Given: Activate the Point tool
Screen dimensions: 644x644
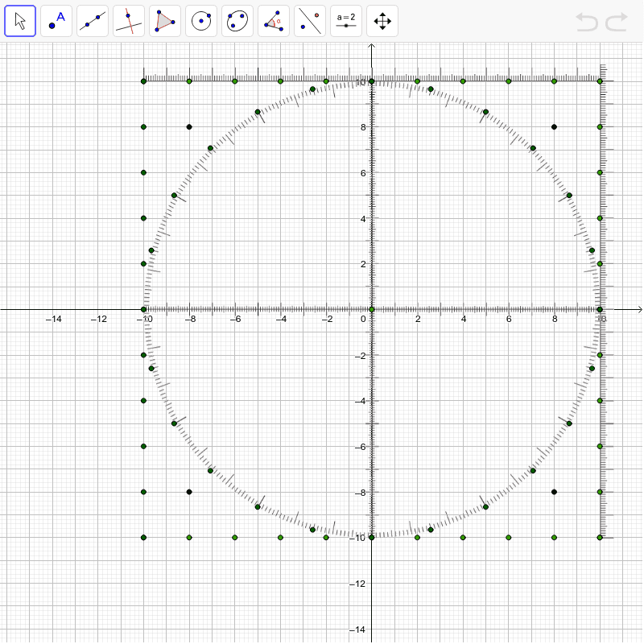Looking at the screenshot, I should tap(56, 20).
